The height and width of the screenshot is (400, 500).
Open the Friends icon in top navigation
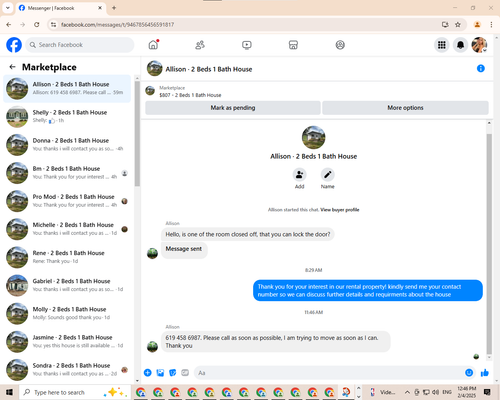(x=200, y=45)
